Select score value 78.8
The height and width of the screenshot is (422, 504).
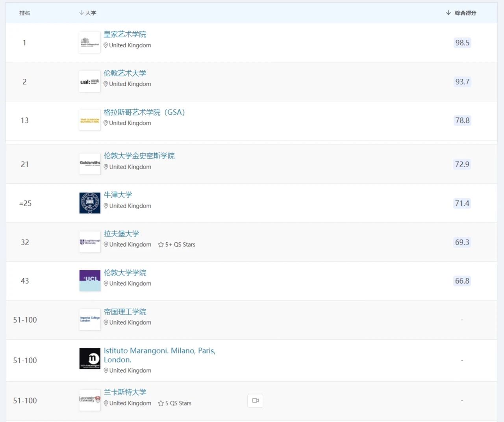462,120
